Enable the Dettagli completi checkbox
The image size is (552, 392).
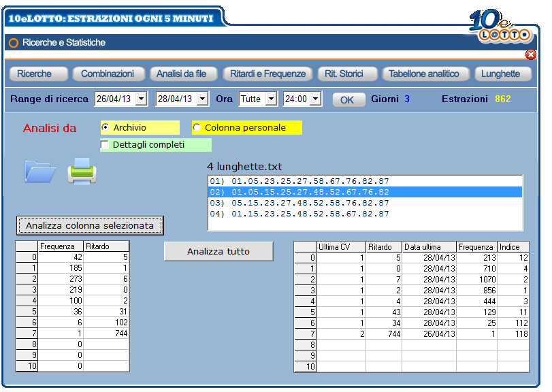coord(105,145)
